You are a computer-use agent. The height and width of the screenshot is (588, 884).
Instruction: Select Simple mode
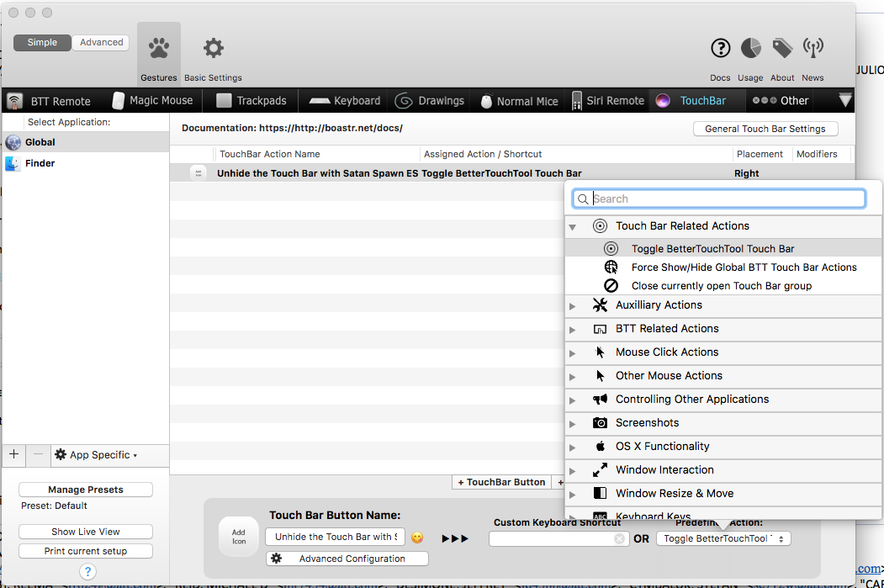(42, 42)
